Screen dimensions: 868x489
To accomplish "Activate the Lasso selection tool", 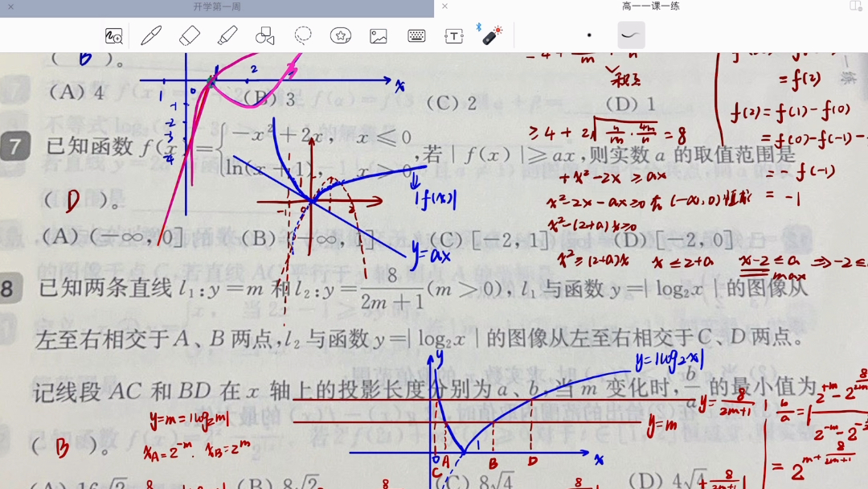I will point(303,35).
